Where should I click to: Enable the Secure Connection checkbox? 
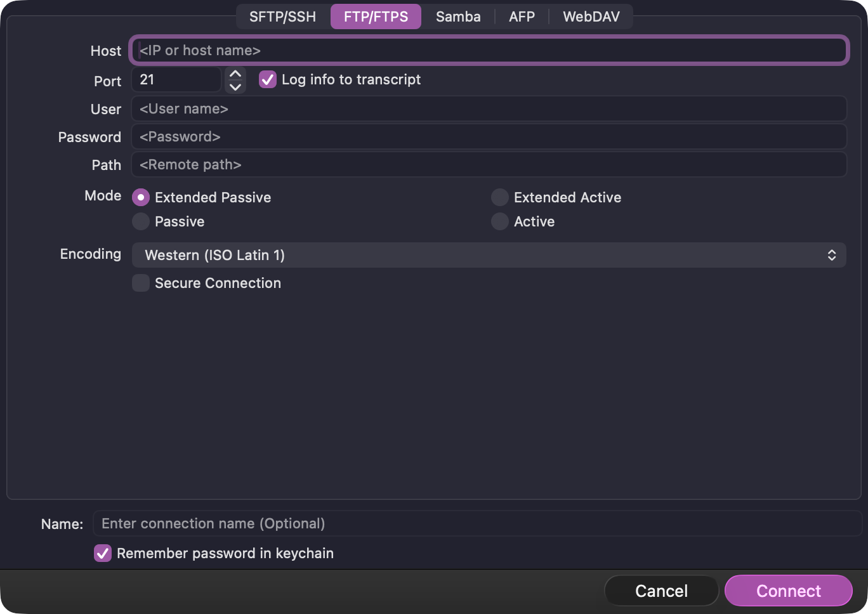[x=141, y=283]
